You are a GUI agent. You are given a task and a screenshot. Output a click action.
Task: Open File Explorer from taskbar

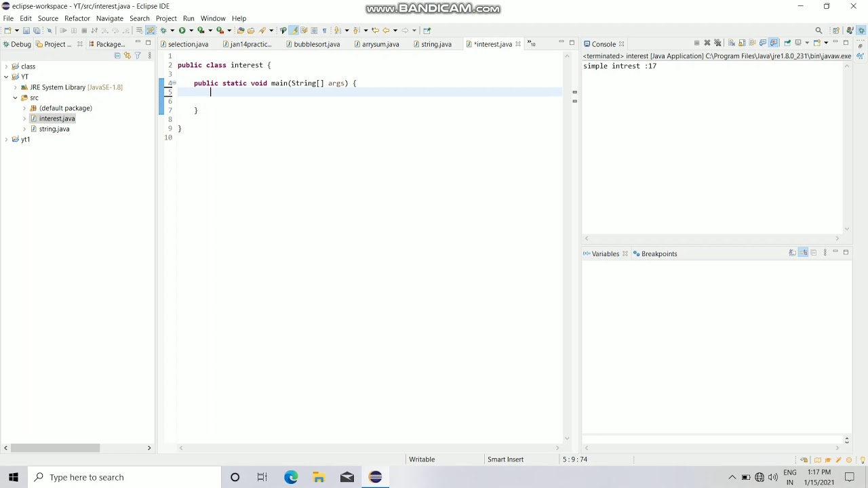(x=319, y=477)
